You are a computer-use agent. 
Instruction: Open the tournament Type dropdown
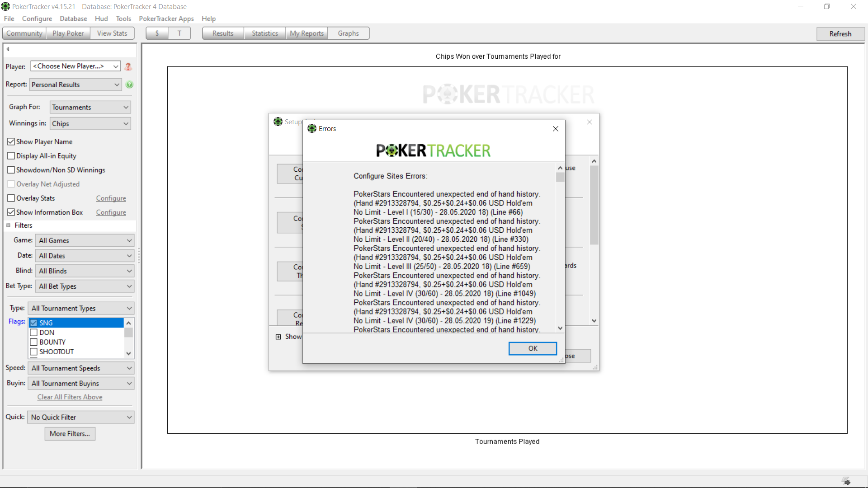tap(81, 309)
